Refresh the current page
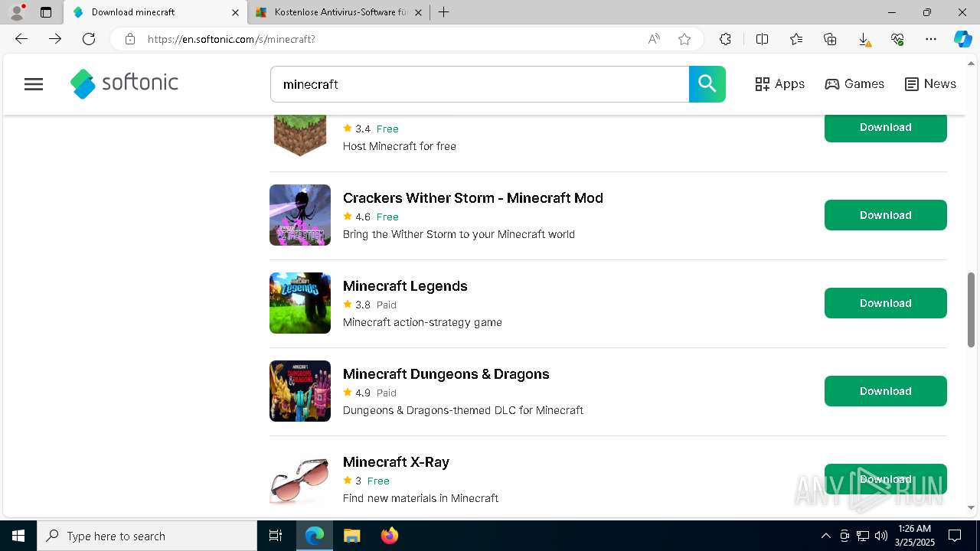The height and width of the screenshot is (551, 980). 89,39
